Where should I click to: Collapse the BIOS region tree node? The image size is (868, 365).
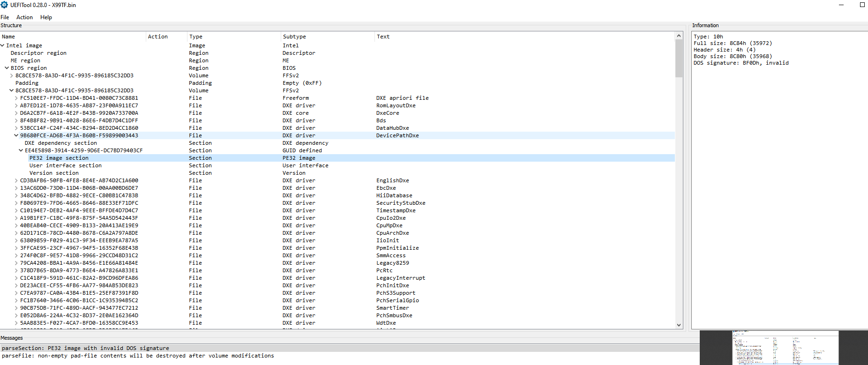click(x=7, y=68)
